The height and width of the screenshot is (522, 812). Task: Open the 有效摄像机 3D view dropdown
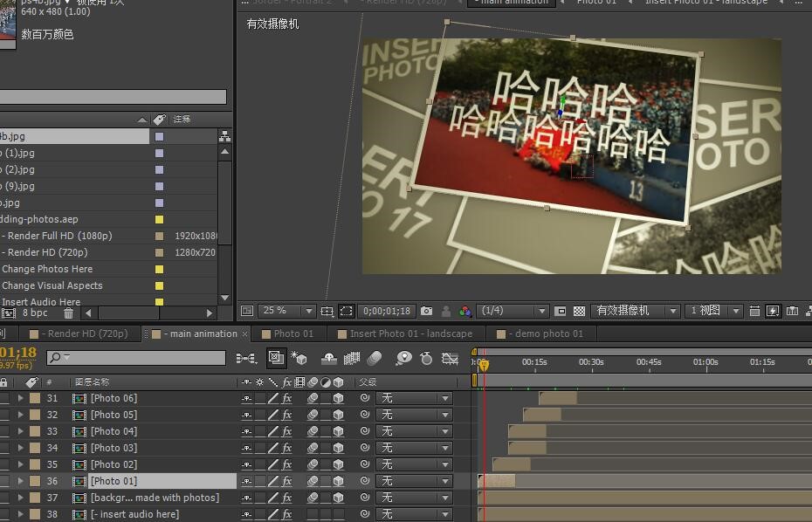[635, 311]
